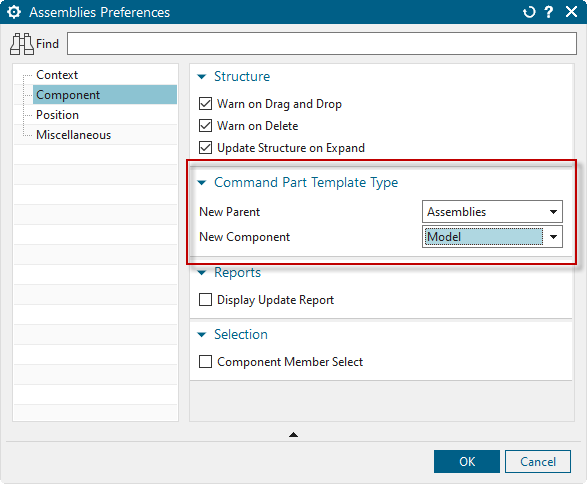
Task: Open the Help question mark icon
Action: [x=549, y=12]
